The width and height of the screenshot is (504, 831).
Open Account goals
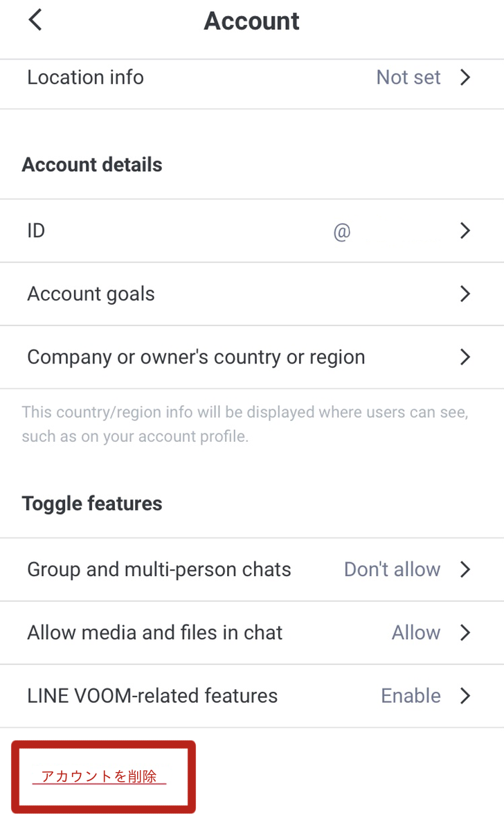[91, 294]
